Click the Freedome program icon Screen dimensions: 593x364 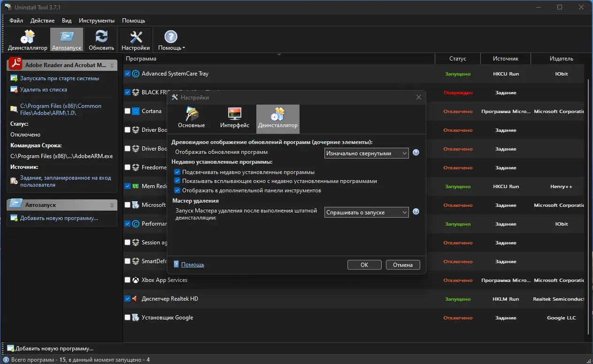coord(136,167)
